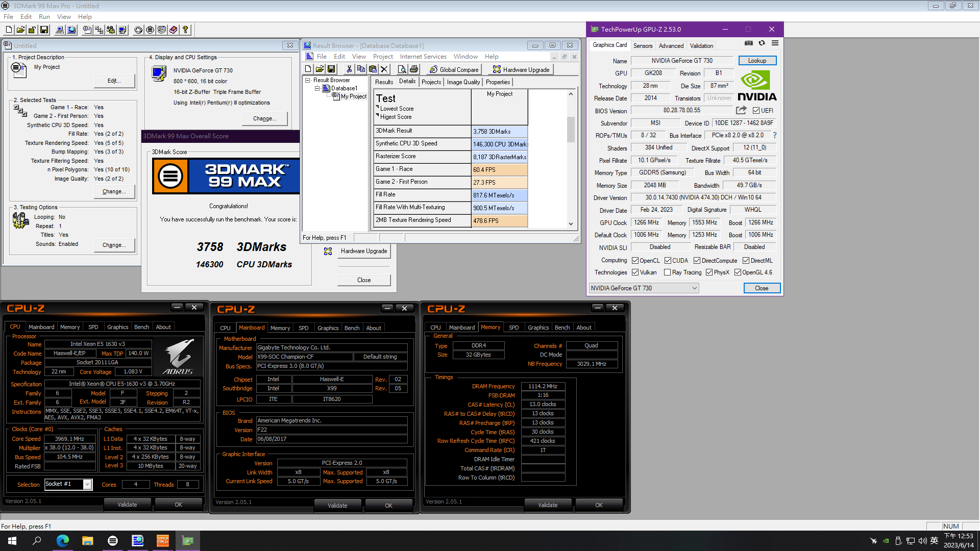980x551 pixels.
Task: Switch to Image Quality tab in Result Browser
Action: (x=463, y=82)
